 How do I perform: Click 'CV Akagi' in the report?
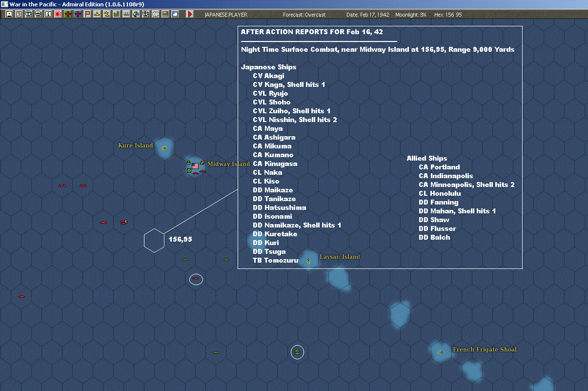268,76
